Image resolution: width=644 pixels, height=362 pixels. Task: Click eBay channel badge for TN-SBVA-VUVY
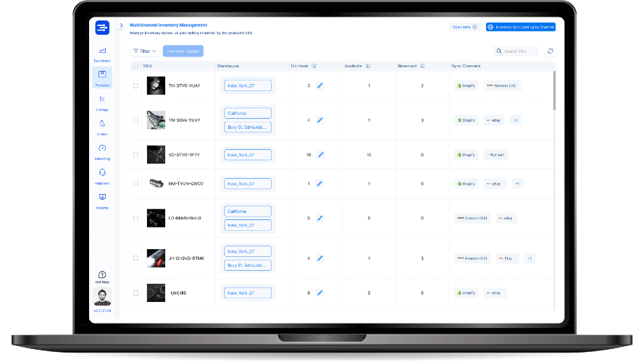pyautogui.click(x=493, y=120)
